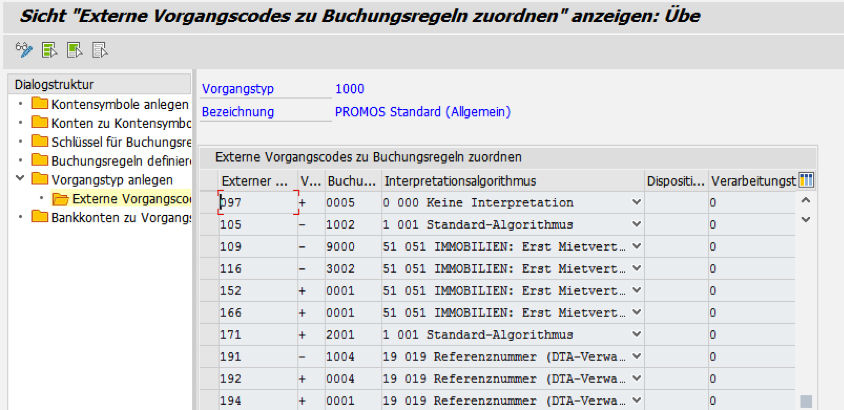
Task: Click the Select Block toolbar icon
Action: (75, 50)
